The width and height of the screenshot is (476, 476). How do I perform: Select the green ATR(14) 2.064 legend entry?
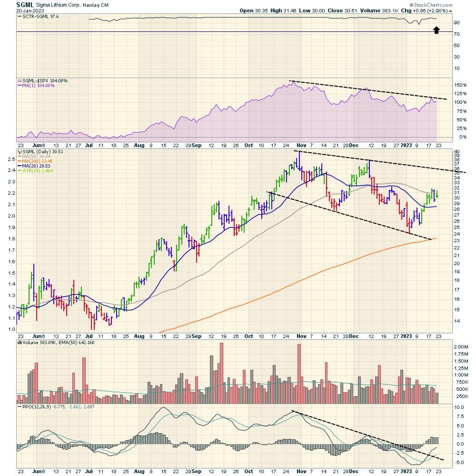point(36,171)
